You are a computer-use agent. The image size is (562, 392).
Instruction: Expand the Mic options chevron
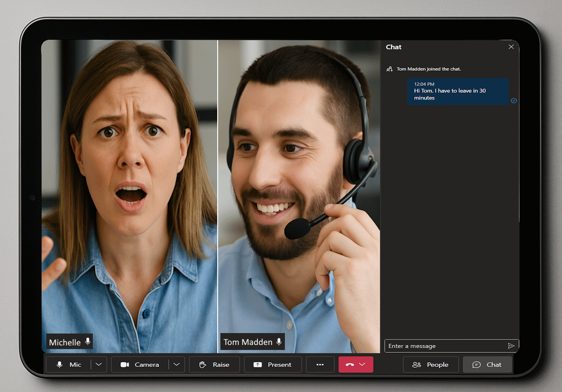(98, 365)
